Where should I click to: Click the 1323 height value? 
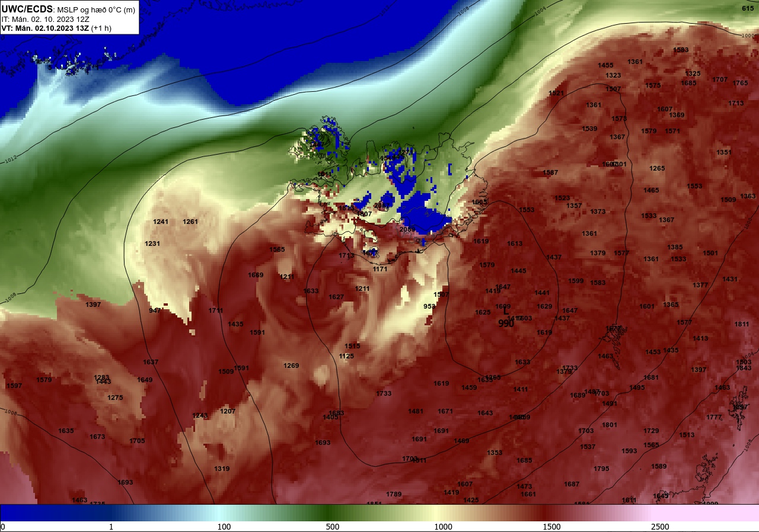tap(613, 75)
